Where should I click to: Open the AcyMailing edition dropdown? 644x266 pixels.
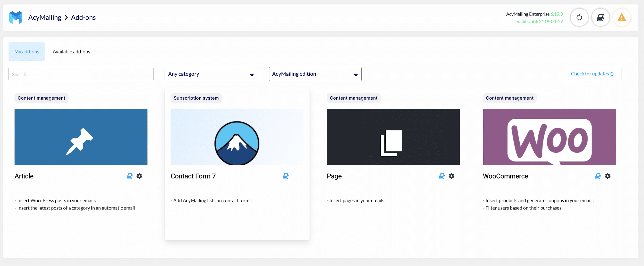(315, 74)
